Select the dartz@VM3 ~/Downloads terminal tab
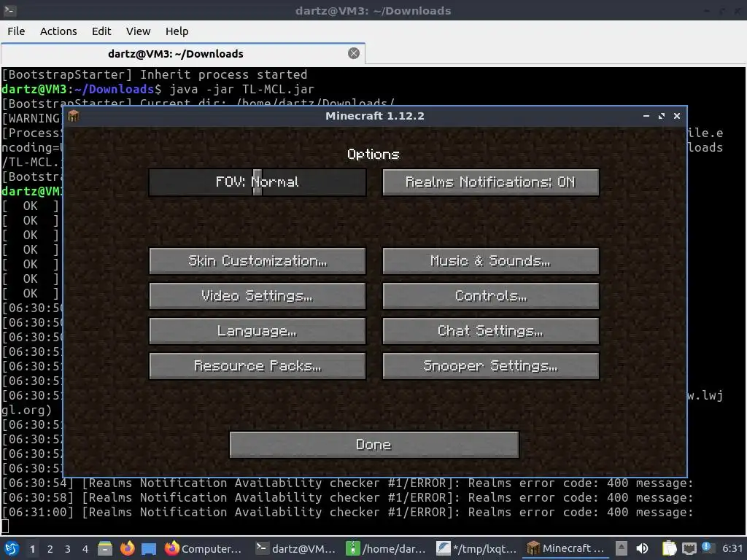 175,54
